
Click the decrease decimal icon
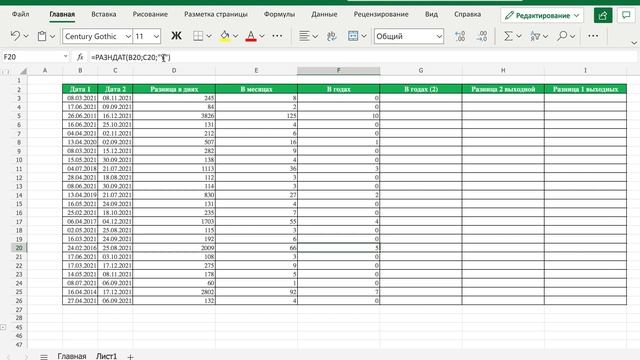(482, 36)
